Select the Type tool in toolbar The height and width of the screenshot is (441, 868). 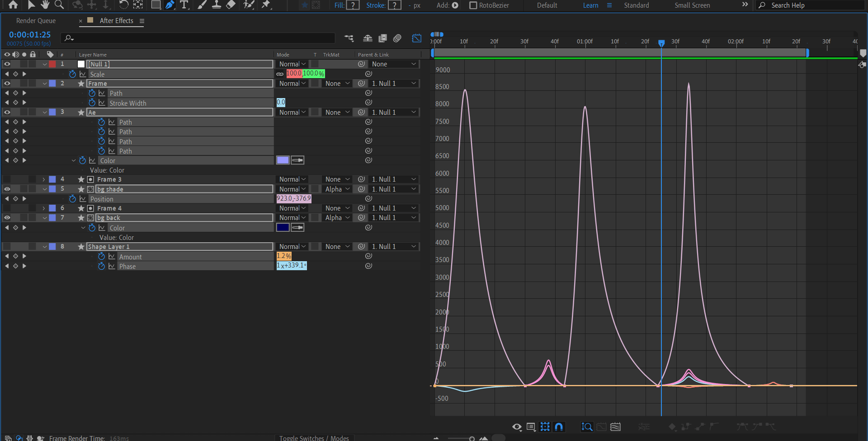(x=184, y=5)
